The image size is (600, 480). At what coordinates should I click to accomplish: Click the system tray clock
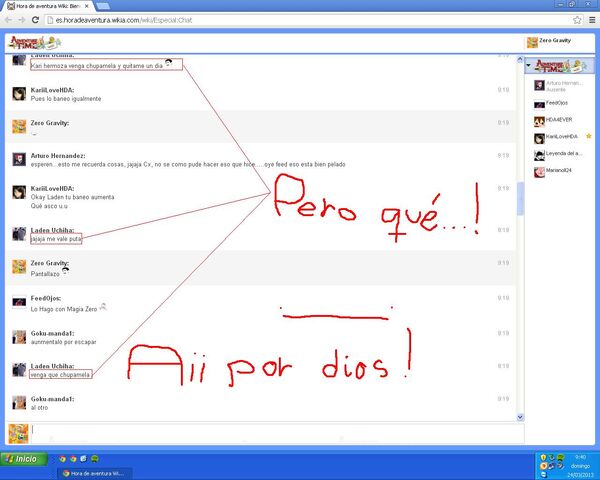click(580, 457)
